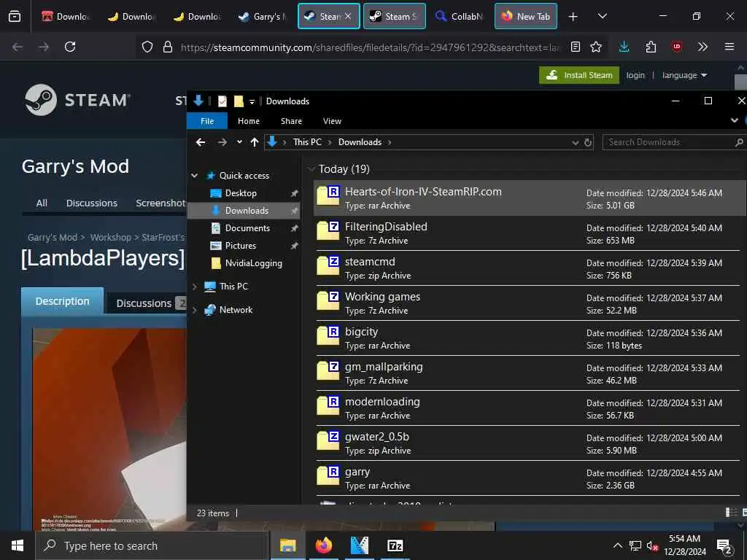Screen dimensions: 747x560
Task: Show hidden system tray icons
Action: 617,545
